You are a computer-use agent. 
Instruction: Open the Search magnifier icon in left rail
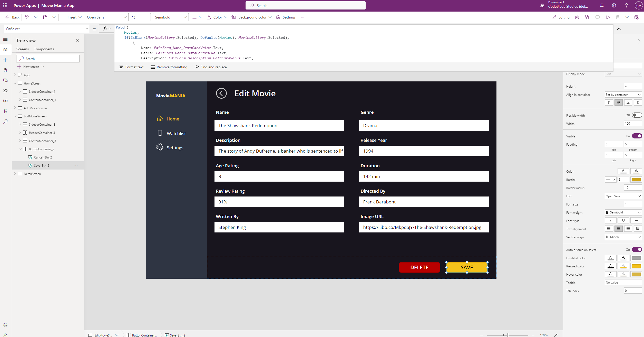[5, 121]
